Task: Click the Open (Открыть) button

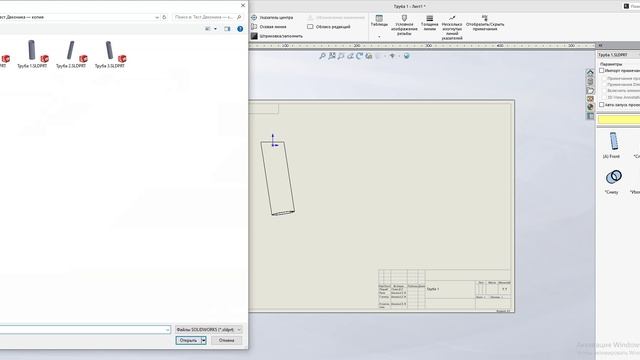Action: click(x=188, y=340)
